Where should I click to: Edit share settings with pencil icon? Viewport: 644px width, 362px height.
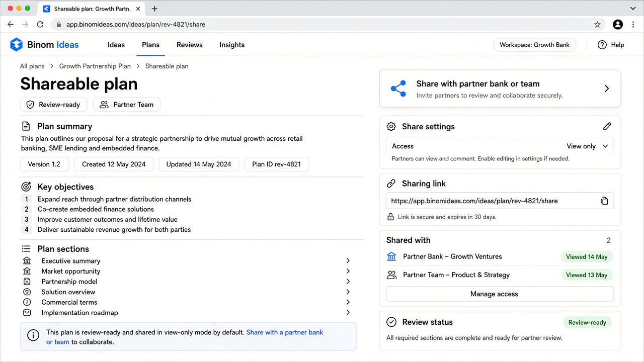point(607,126)
